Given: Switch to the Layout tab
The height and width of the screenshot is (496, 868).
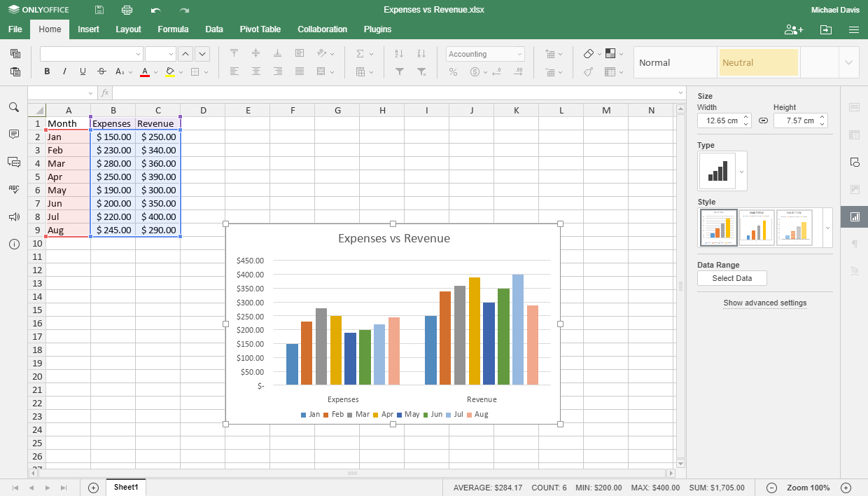Looking at the screenshot, I should [128, 29].
